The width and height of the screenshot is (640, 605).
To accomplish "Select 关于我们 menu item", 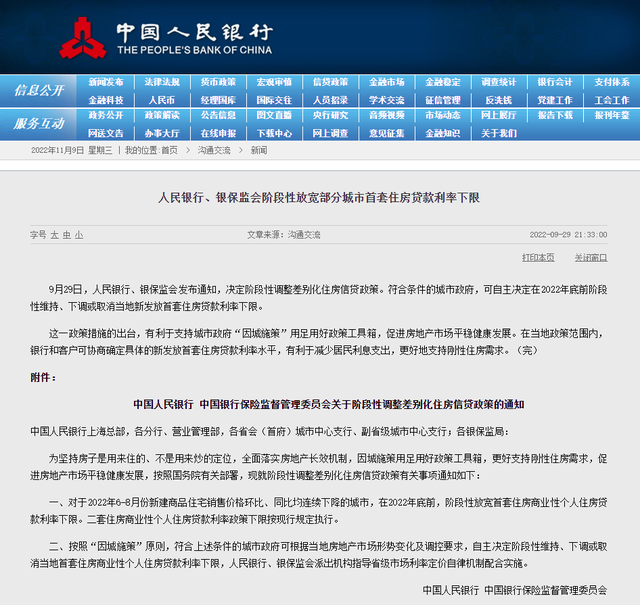I will pos(499,133).
